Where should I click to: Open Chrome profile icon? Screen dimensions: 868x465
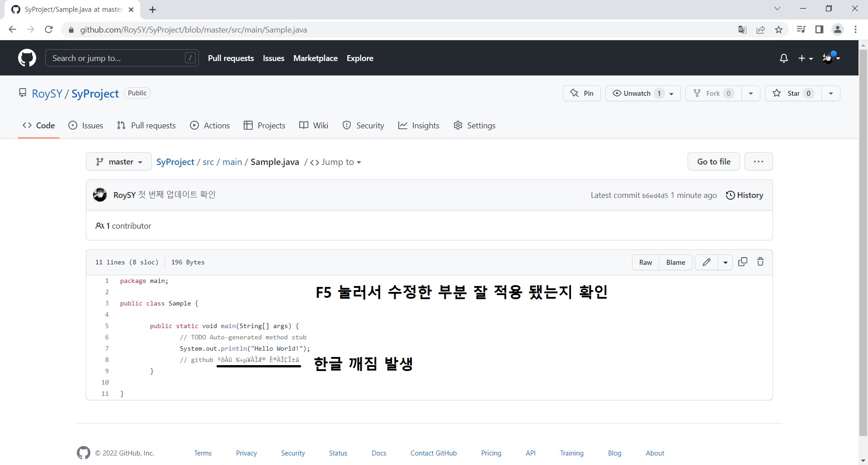tap(838, 30)
